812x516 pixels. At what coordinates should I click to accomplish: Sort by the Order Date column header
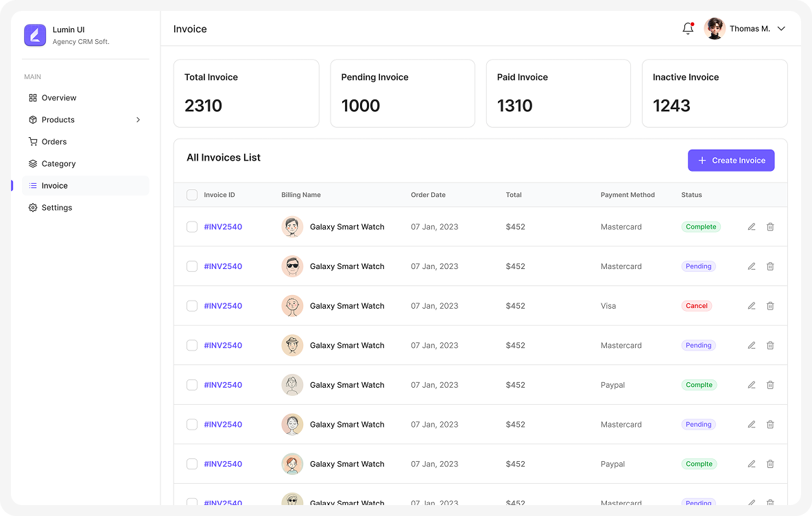point(428,195)
